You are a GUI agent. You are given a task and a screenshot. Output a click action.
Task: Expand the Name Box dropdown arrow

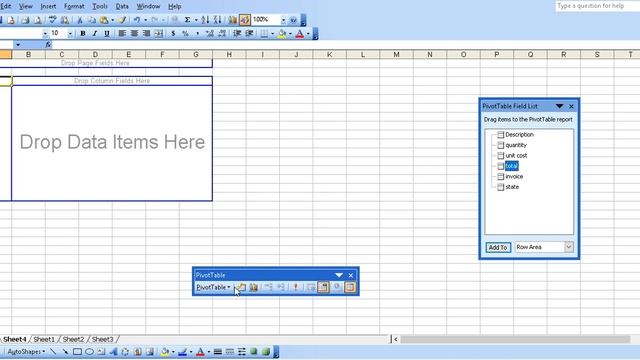click(18, 44)
